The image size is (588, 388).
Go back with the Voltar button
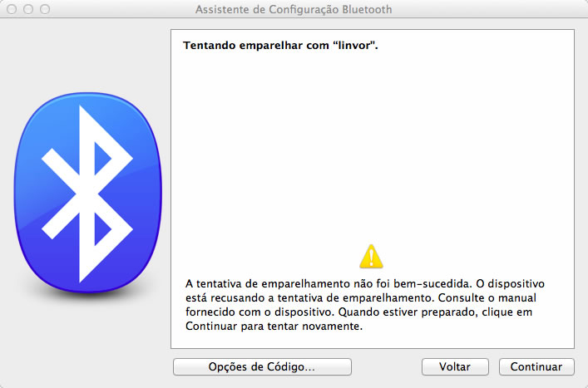(x=455, y=366)
